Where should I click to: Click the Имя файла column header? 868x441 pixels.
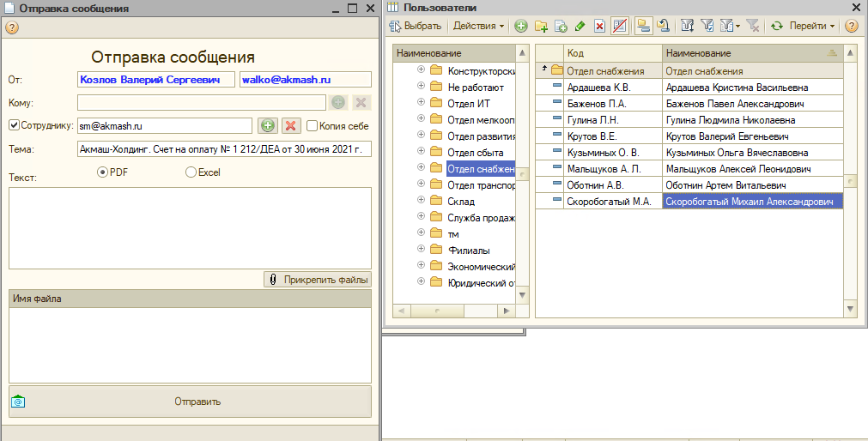point(190,299)
